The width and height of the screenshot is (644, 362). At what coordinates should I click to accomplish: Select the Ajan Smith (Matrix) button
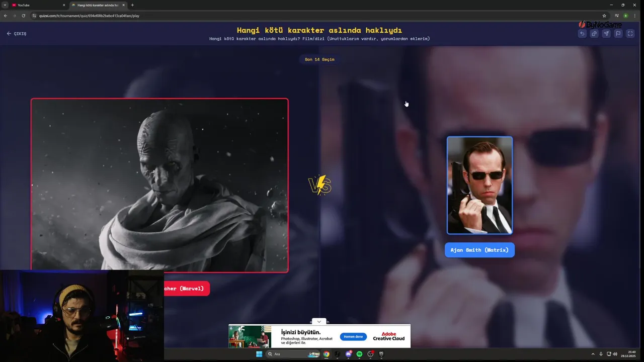point(479,250)
